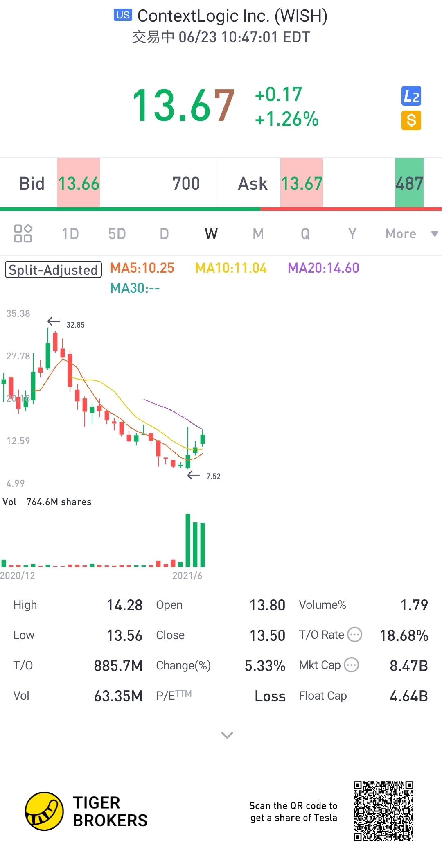Tap the Close value 13.50
This screenshot has height=868, width=442.
tap(267, 635)
